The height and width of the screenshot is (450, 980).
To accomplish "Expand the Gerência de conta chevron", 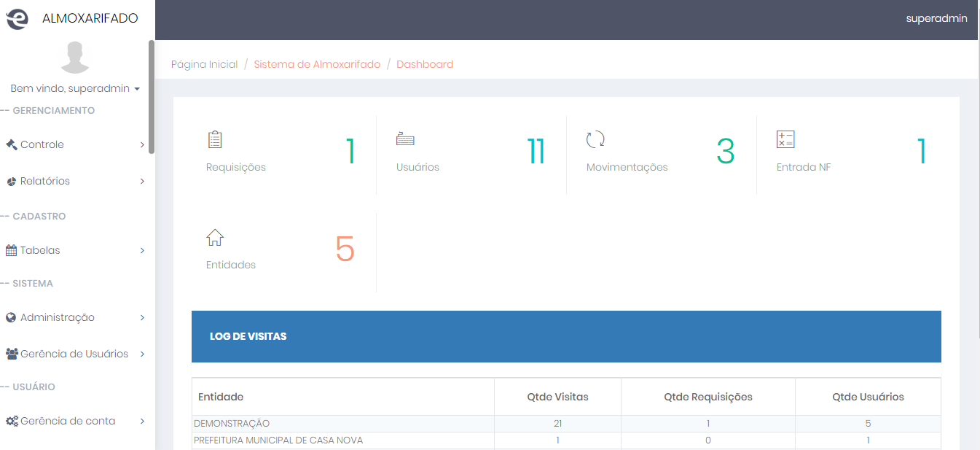I will [142, 421].
